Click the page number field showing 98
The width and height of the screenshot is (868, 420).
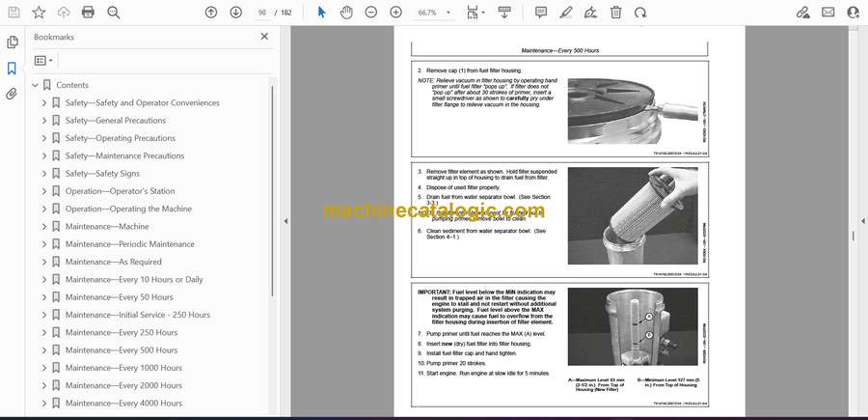(x=262, y=13)
